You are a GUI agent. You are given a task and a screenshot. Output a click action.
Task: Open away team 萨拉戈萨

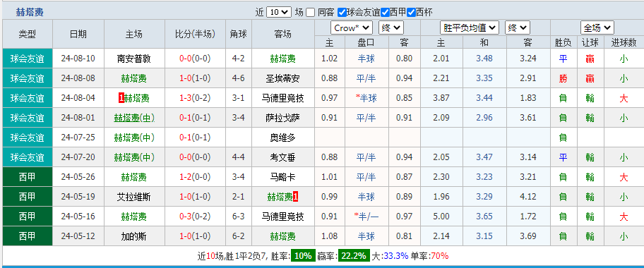[282, 118]
